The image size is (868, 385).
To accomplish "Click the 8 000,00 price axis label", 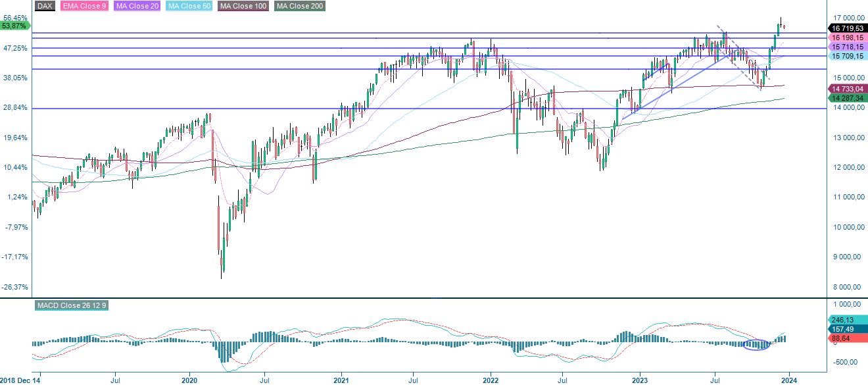I will (848, 287).
